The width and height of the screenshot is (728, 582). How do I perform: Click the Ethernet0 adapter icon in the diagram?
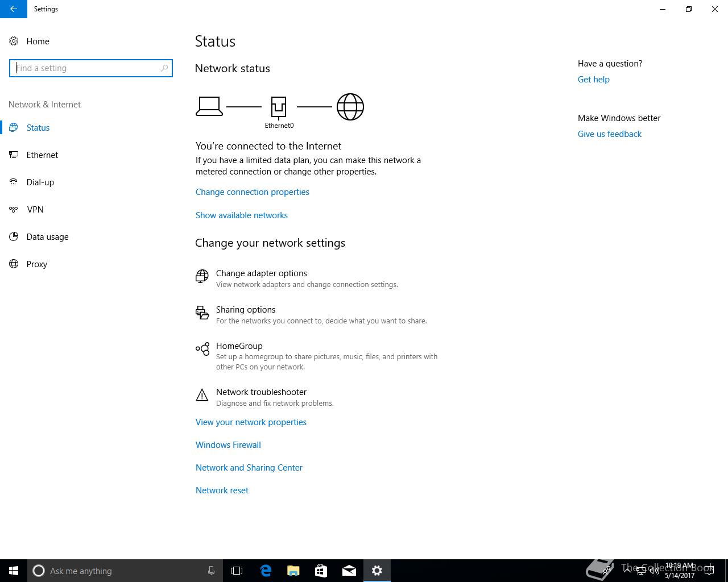click(279, 107)
